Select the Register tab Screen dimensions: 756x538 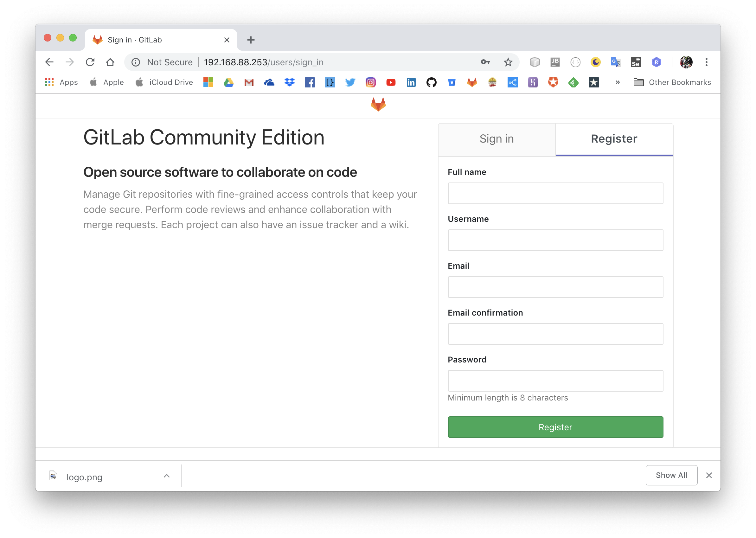tap(614, 139)
